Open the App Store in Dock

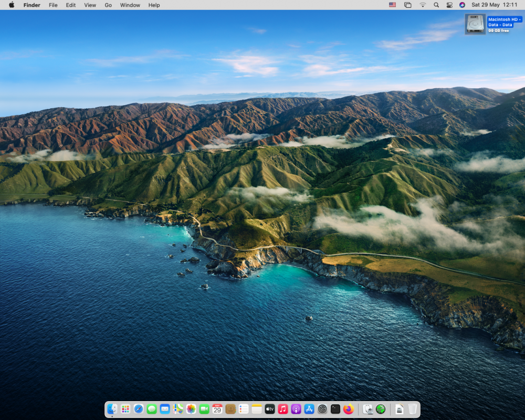coord(309,409)
